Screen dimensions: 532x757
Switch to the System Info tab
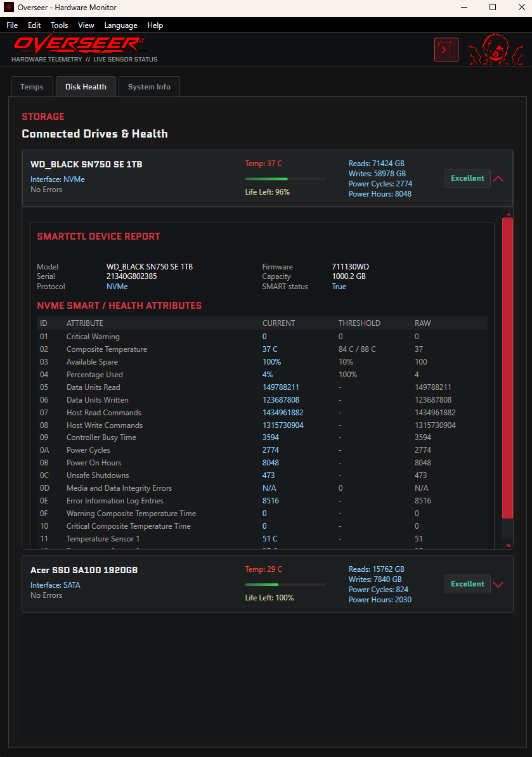coord(149,87)
